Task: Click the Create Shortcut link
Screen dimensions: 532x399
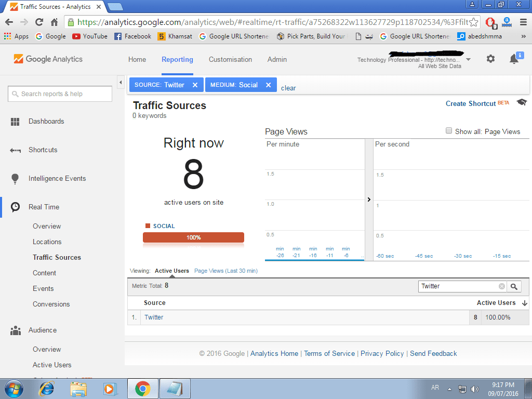Action: coord(471,103)
